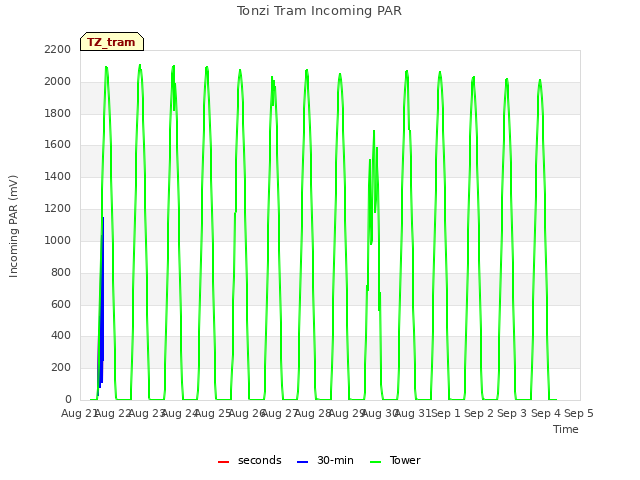This screenshot has width=640, height=480.
Task: Click the seconds legend label
Action: pos(260,460)
